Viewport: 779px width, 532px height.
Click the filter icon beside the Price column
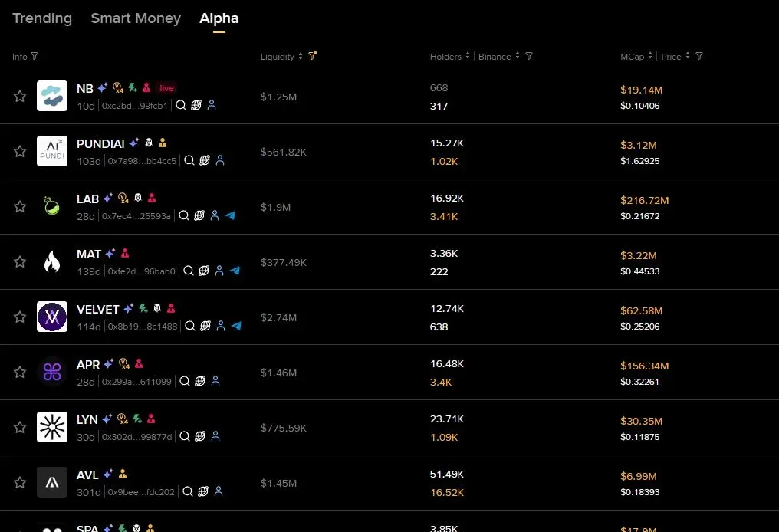[x=698, y=56]
